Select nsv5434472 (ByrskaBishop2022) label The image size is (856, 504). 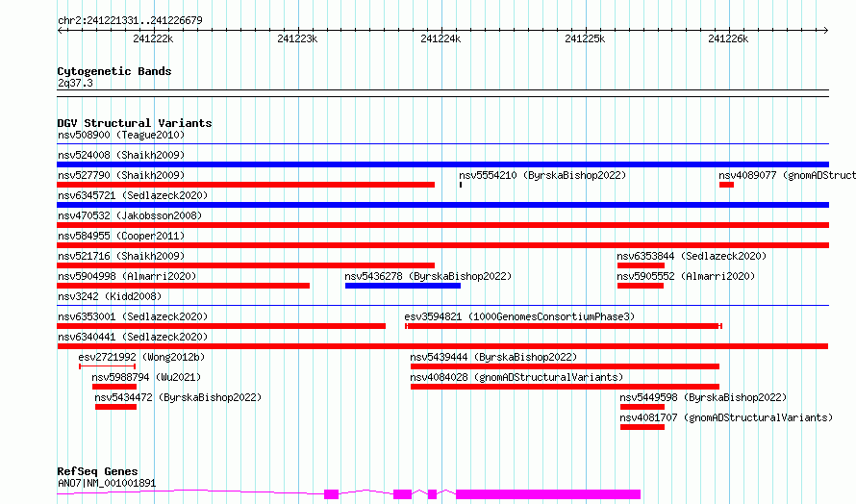(178, 397)
